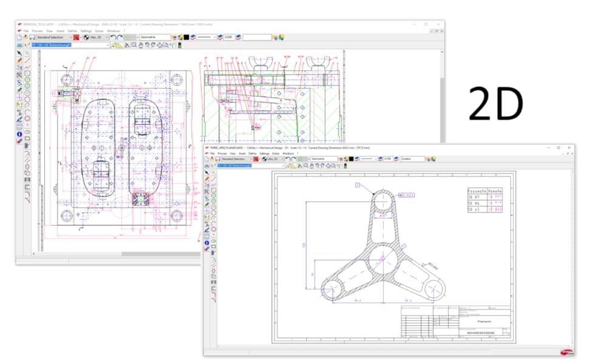Toggle the traffic light icon in the back window toolbar
Image resolution: width=589 pixels, height=364 pixels.
coord(180,45)
